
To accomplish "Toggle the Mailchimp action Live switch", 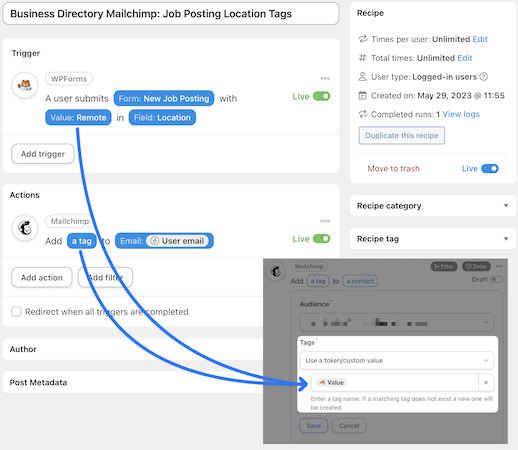I will (x=321, y=239).
